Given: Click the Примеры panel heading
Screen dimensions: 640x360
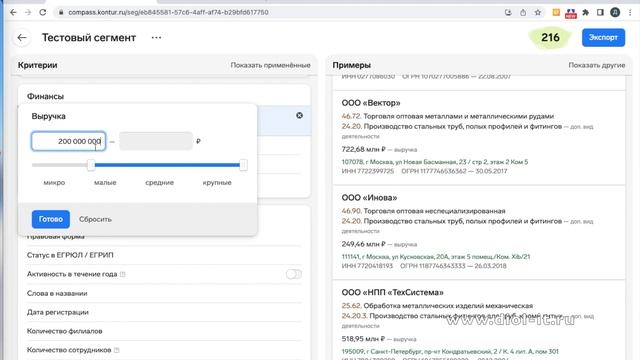Looking at the screenshot, I should 351,65.
